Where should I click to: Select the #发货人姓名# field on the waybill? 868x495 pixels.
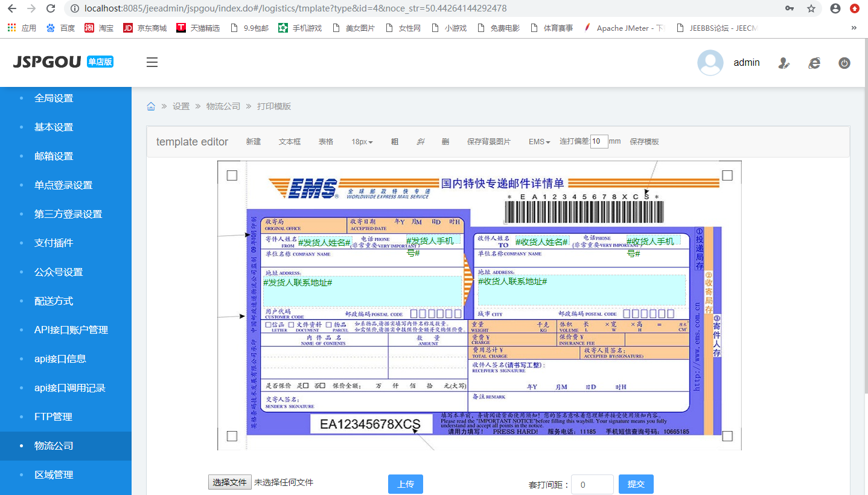pyautogui.click(x=324, y=243)
